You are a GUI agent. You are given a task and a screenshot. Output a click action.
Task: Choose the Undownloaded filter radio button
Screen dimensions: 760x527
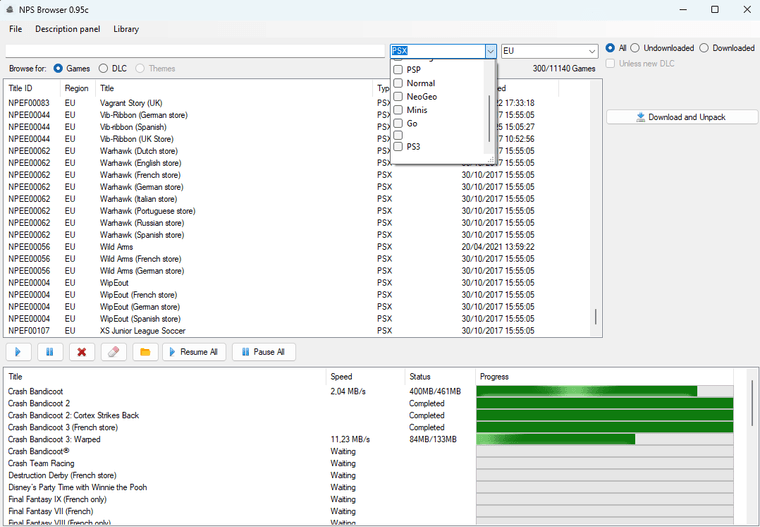pos(635,48)
